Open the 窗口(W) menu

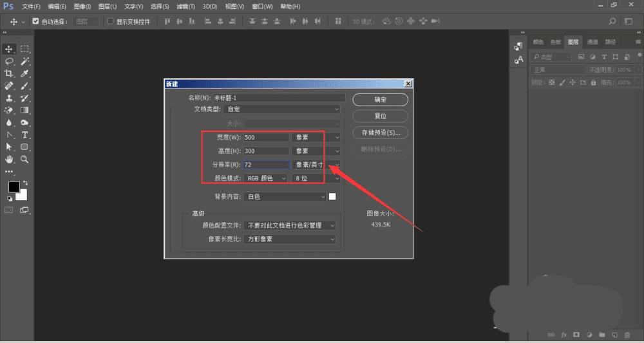263,6
